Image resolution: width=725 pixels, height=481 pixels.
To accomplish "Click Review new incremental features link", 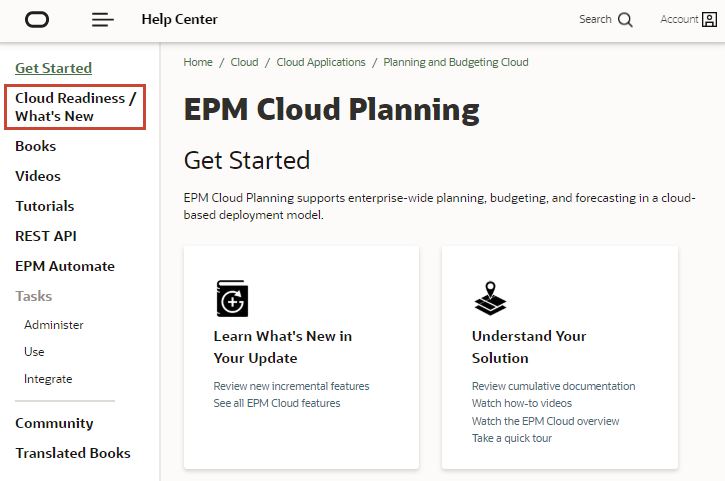I will (x=291, y=386).
